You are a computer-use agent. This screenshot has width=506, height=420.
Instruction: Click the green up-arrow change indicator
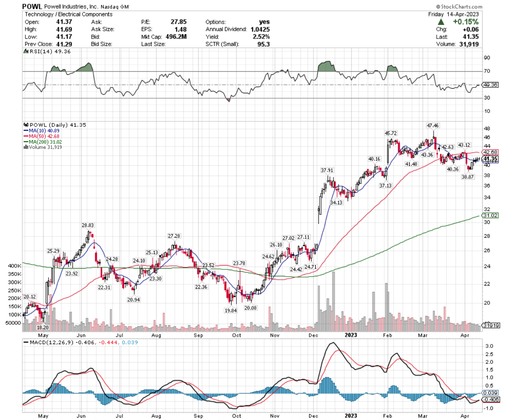click(441, 22)
